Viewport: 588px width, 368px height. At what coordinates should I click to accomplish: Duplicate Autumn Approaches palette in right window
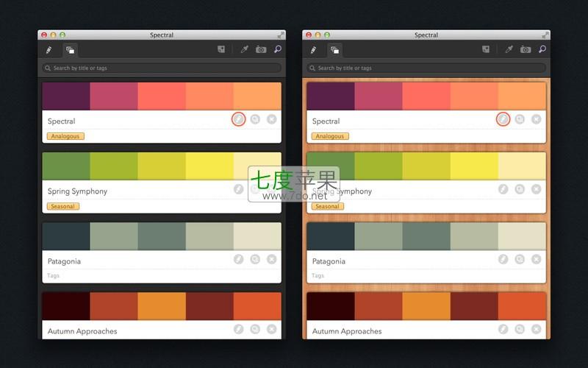520,329
